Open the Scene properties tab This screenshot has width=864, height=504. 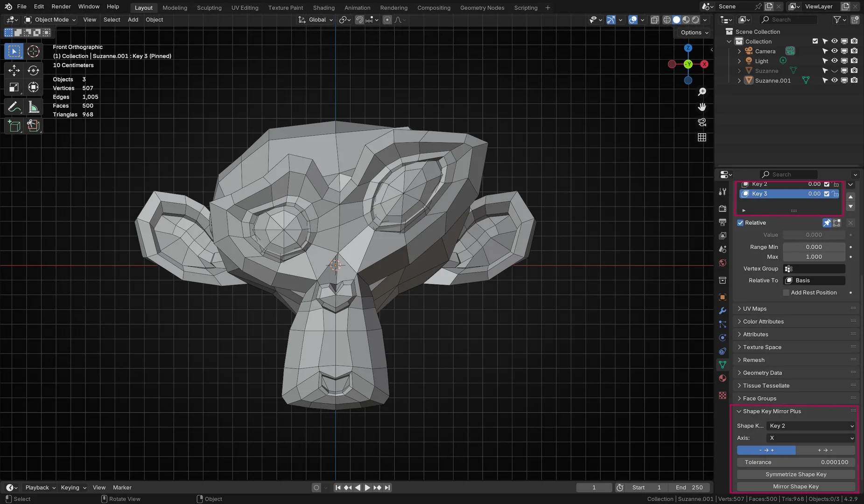pos(723,249)
